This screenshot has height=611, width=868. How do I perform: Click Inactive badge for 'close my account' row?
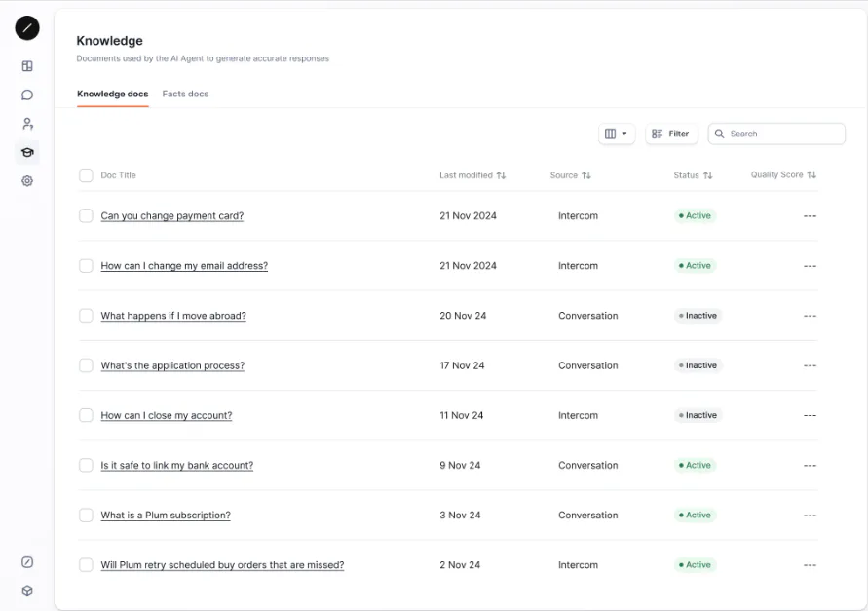point(698,415)
